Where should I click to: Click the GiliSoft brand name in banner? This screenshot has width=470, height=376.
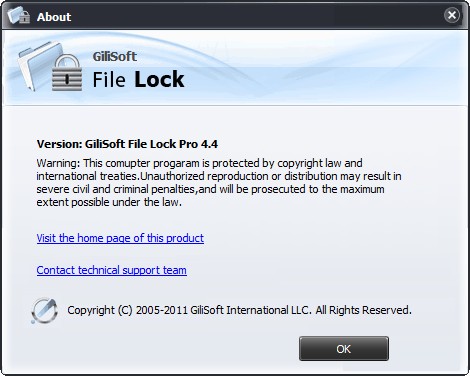pyautogui.click(x=115, y=56)
